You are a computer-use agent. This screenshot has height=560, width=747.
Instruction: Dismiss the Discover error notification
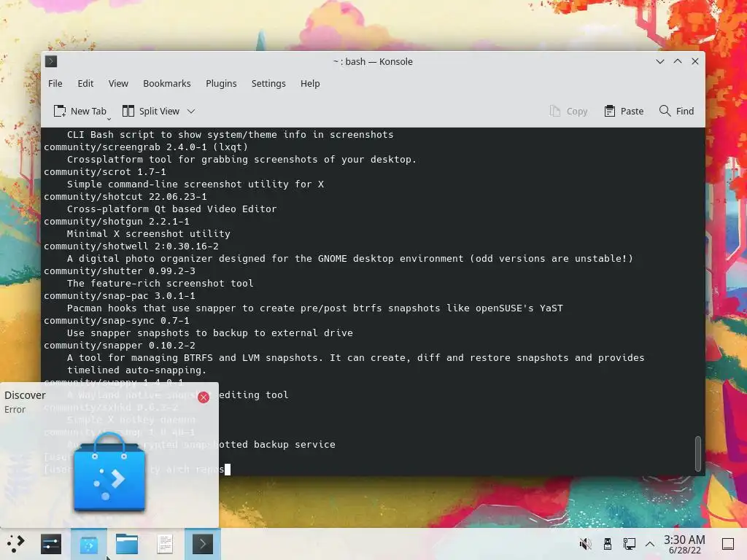tap(204, 397)
